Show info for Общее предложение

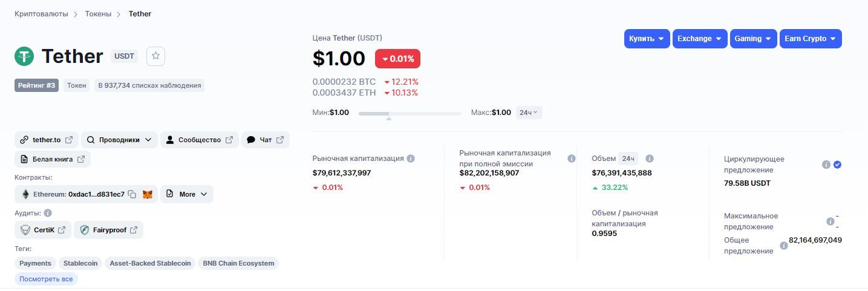pos(784,246)
